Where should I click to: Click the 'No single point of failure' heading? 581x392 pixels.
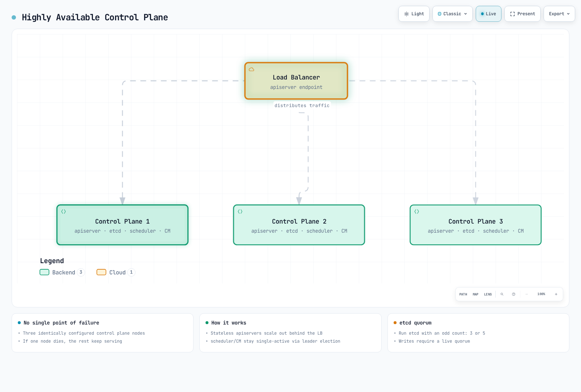pos(61,323)
